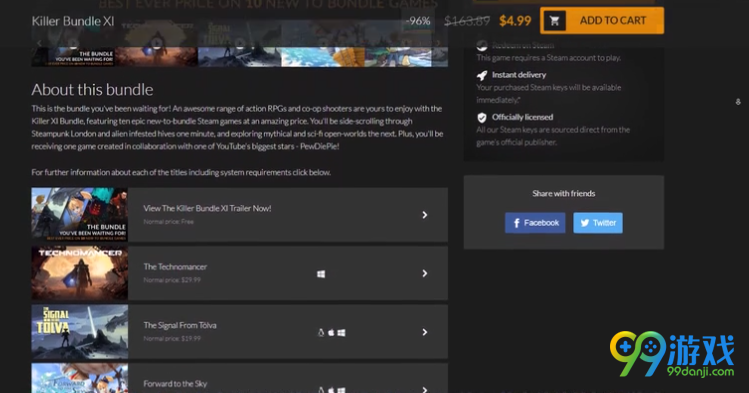
Task: Click the Killer Bundle XI header title
Action: tap(73, 21)
